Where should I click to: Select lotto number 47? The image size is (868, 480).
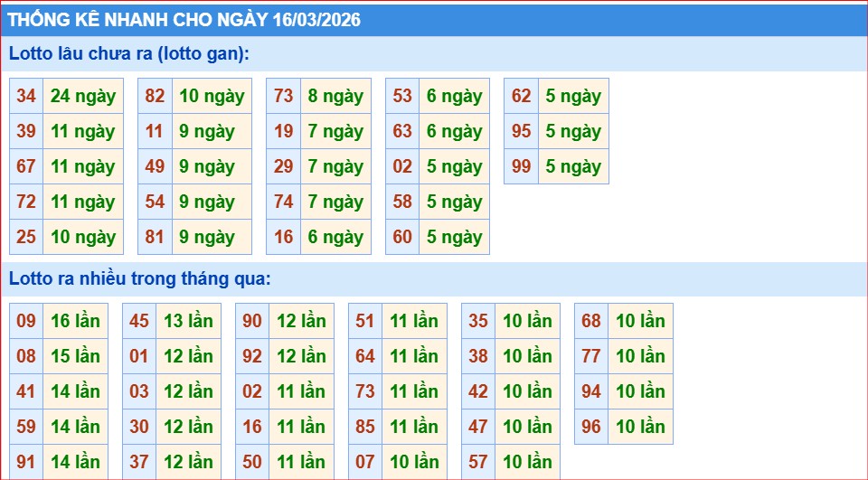[x=478, y=427]
